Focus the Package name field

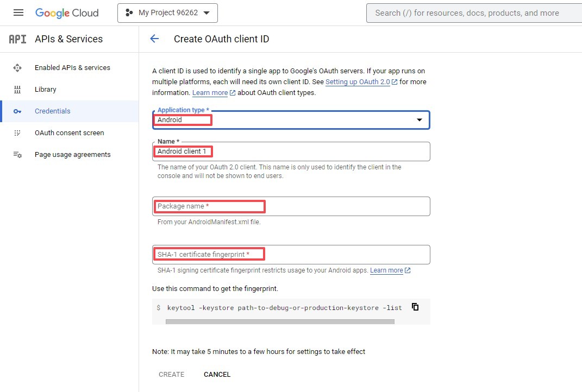pos(291,206)
